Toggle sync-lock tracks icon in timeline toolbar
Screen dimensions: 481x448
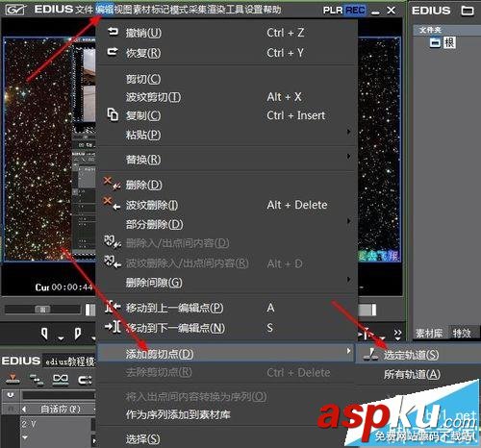click(x=37, y=380)
